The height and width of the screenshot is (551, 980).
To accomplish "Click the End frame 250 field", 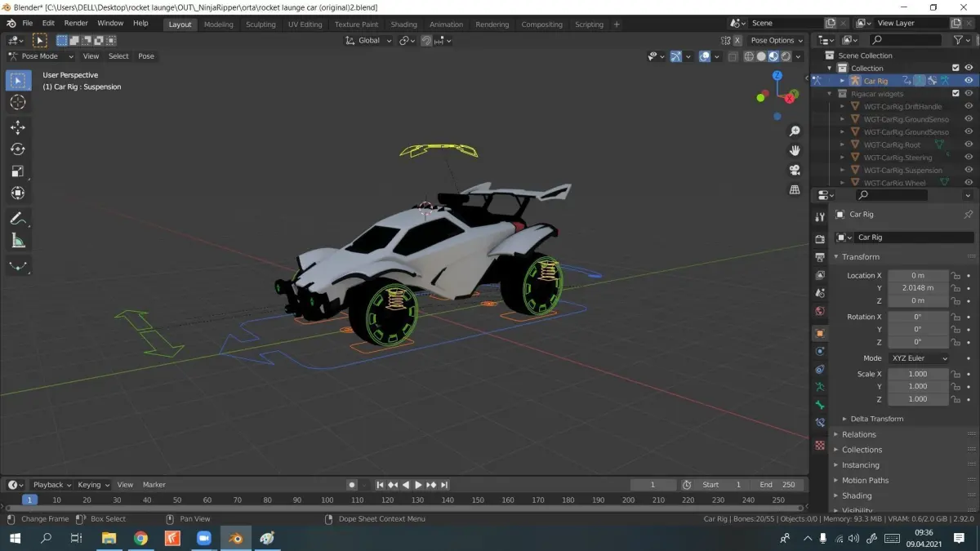I will 777,485.
